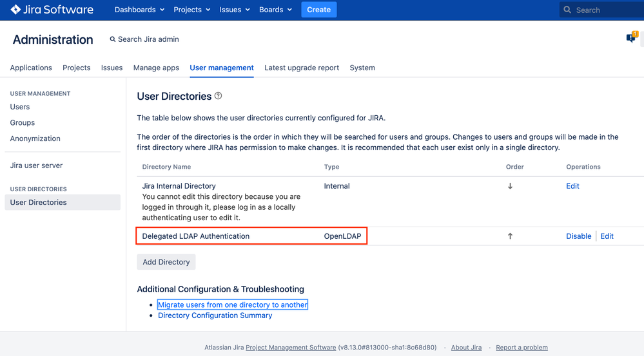Viewport: 644px width, 356px height.
Task: Open the Issues dropdown menu
Action: tap(235, 10)
